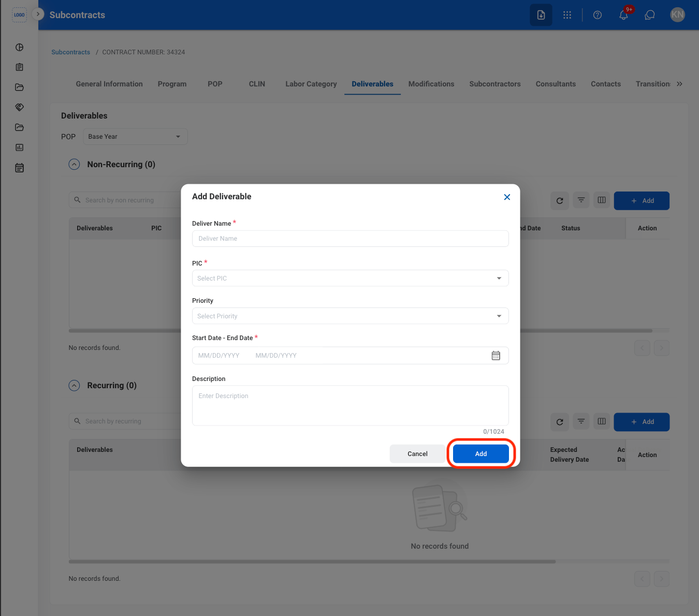699x616 pixels.
Task: Open filter for Non-Recurring table
Action: [581, 200]
